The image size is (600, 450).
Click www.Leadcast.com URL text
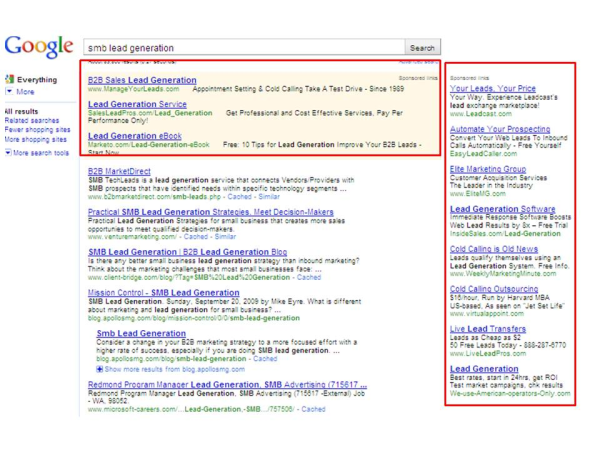pyautogui.click(x=481, y=114)
